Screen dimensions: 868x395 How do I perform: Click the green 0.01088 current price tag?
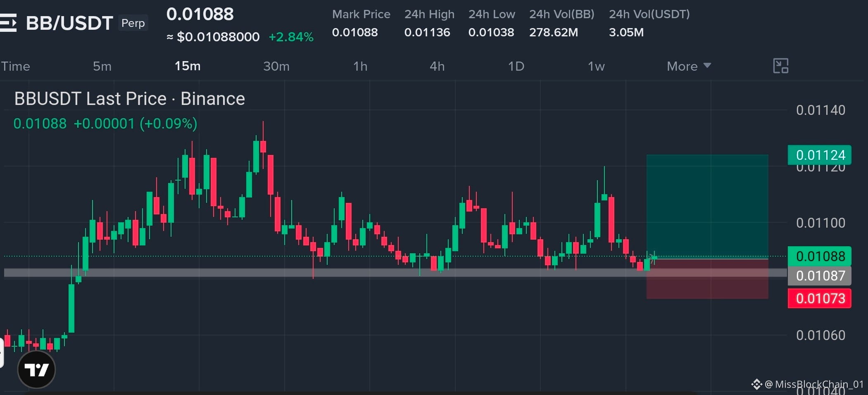[x=820, y=256]
